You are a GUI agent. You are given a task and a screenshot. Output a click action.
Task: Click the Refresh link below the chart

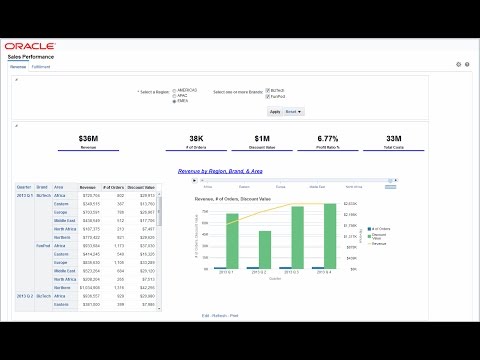point(219,315)
